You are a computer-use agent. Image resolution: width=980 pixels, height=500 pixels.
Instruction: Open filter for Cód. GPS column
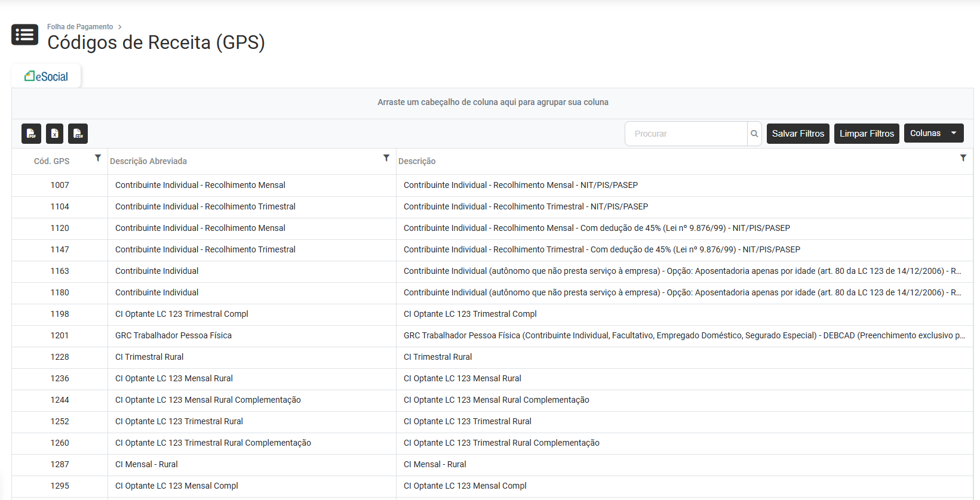coord(98,158)
